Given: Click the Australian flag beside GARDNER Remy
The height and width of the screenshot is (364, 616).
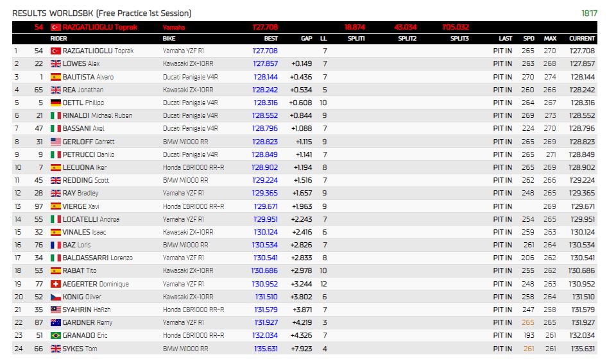Looking at the screenshot, I should pyautogui.click(x=55, y=322).
